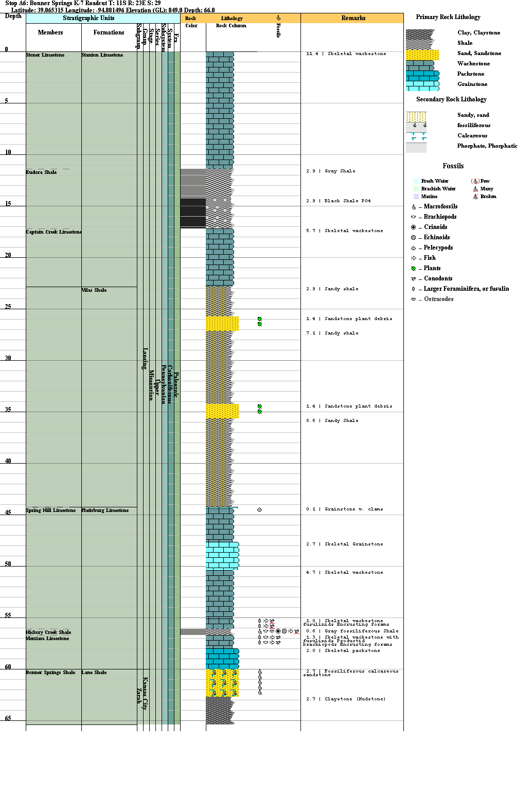Click the Larger Foraminifera legend symbol
The height and width of the screenshot is (795, 532).
click(414, 289)
